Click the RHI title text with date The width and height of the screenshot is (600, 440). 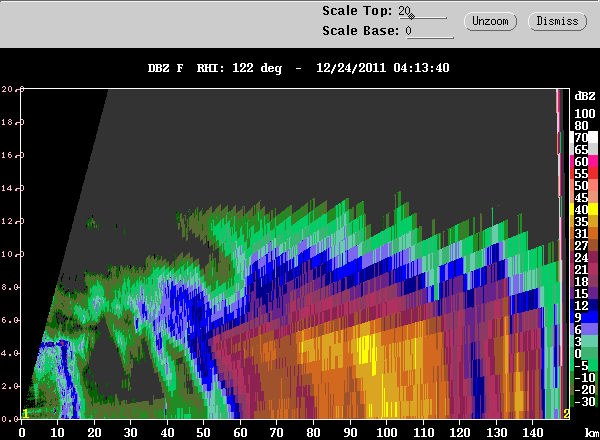point(298,68)
